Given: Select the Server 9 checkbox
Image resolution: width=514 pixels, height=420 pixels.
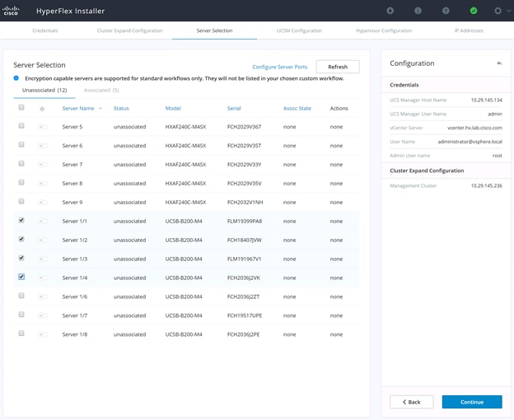Looking at the screenshot, I should pyautogui.click(x=21, y=201).
